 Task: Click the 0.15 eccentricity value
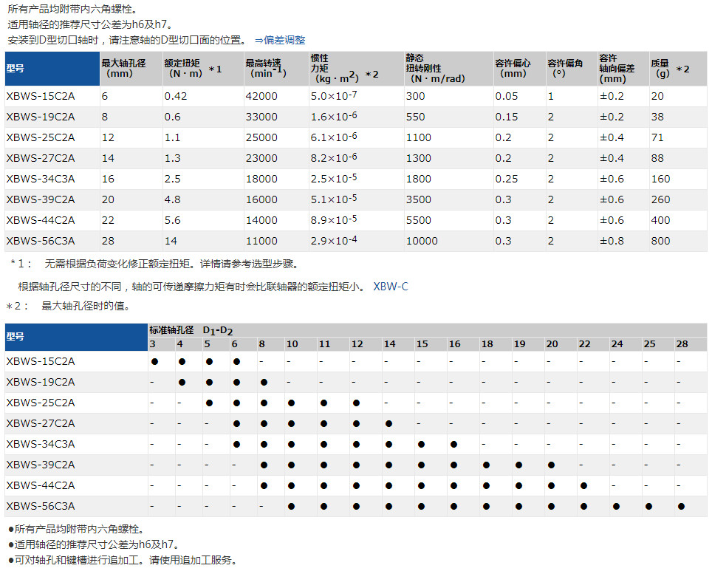(x=507, y=117)
